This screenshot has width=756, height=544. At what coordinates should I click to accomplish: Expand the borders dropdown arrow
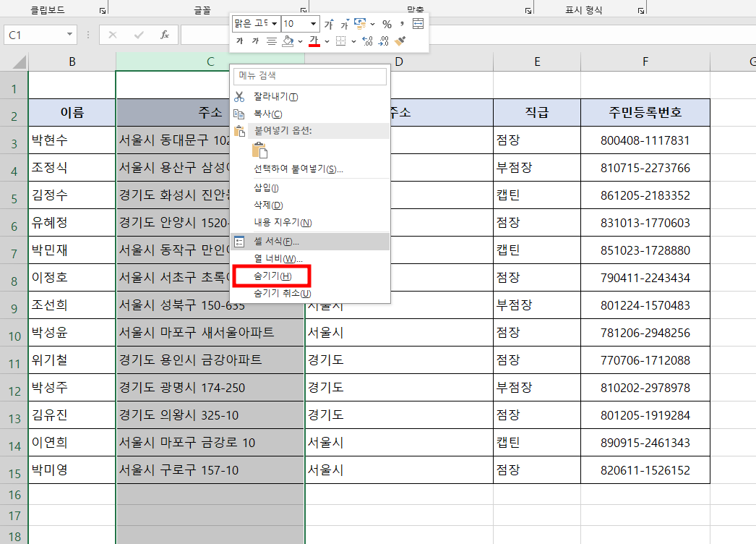tap(353, 41)
